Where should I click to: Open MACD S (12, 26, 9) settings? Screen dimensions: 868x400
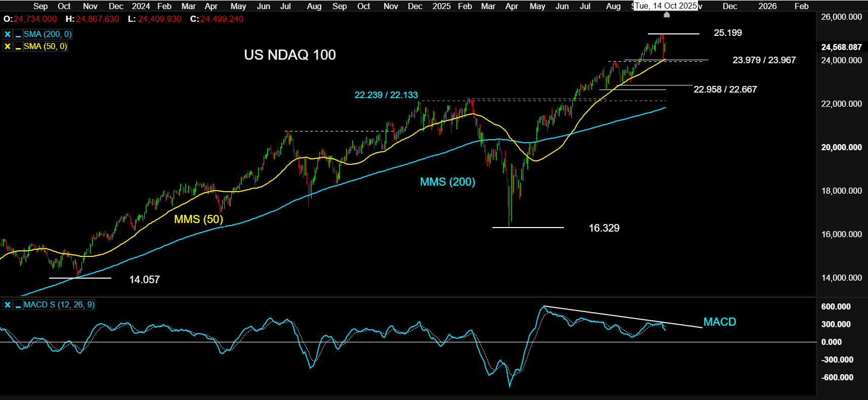[59, 305]
